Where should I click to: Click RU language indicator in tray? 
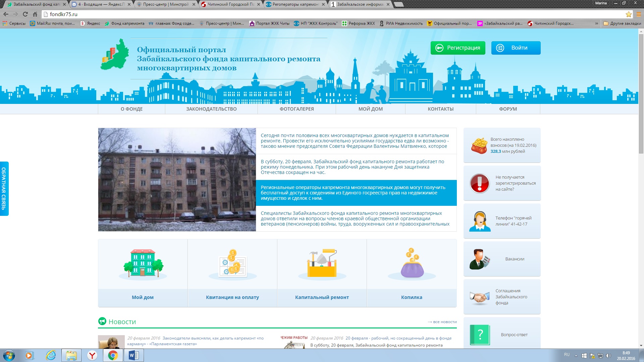click(567, 355)
